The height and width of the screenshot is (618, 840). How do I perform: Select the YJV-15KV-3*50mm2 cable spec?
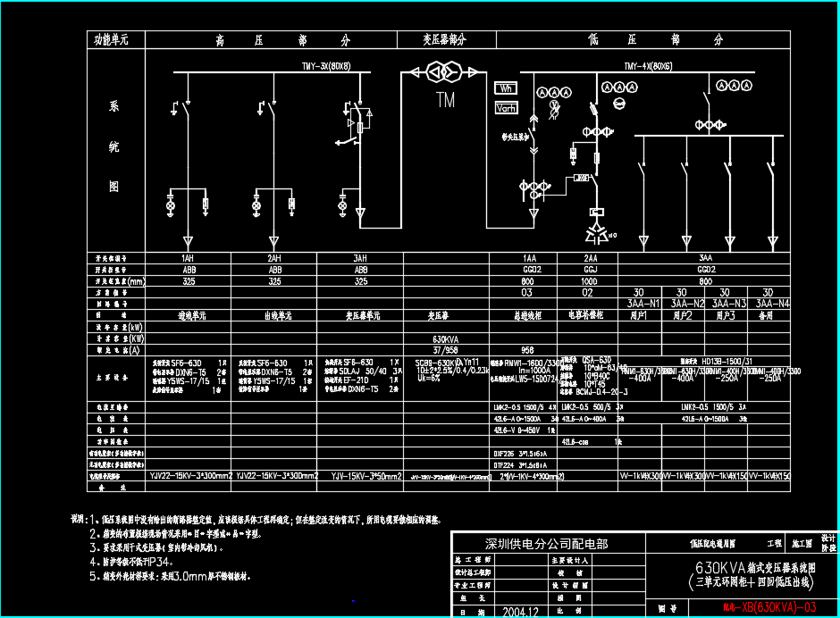pos(365,475)
